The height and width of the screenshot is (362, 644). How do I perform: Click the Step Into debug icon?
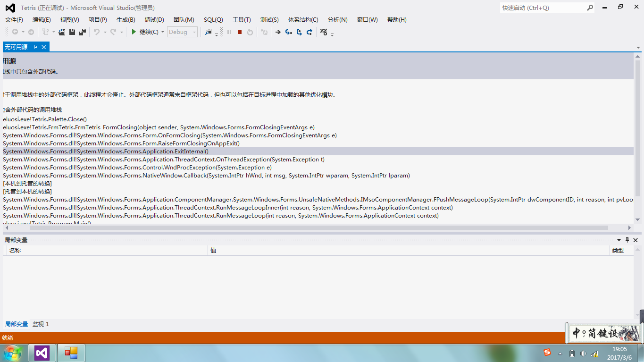click(x=289, y=32)
